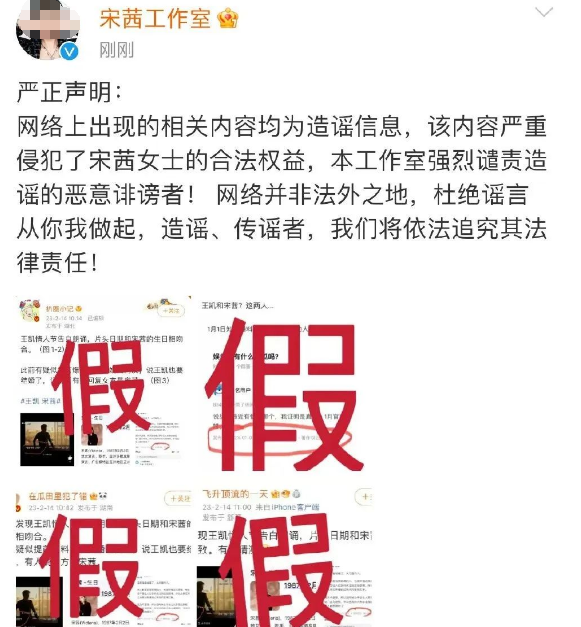Click the dark video still in first image
Screen dimensions: 581x627
point(47,440)
